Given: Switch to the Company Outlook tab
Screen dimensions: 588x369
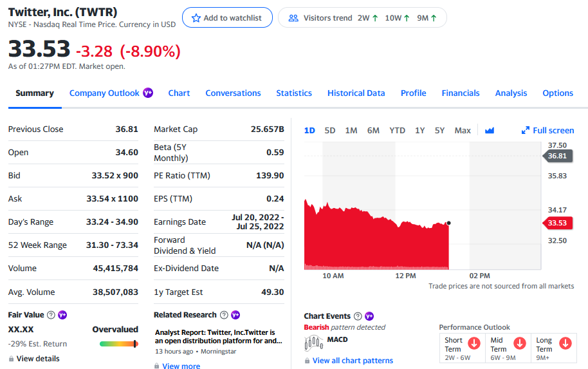Looking at the screenshot, I should click(104, 93).
